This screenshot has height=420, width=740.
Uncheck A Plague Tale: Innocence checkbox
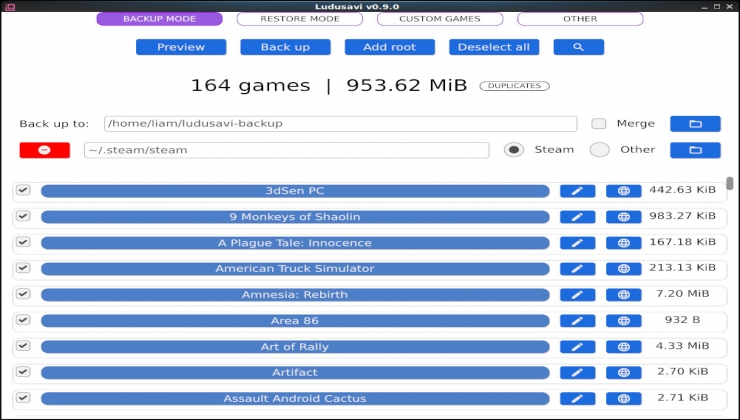click(x=23, y=242)
